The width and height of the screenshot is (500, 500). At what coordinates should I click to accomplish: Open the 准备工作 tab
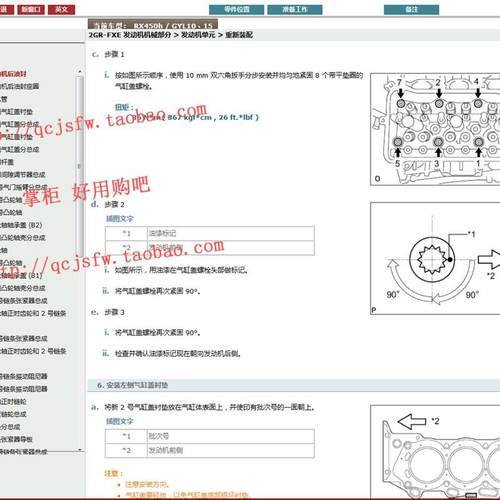295,9
